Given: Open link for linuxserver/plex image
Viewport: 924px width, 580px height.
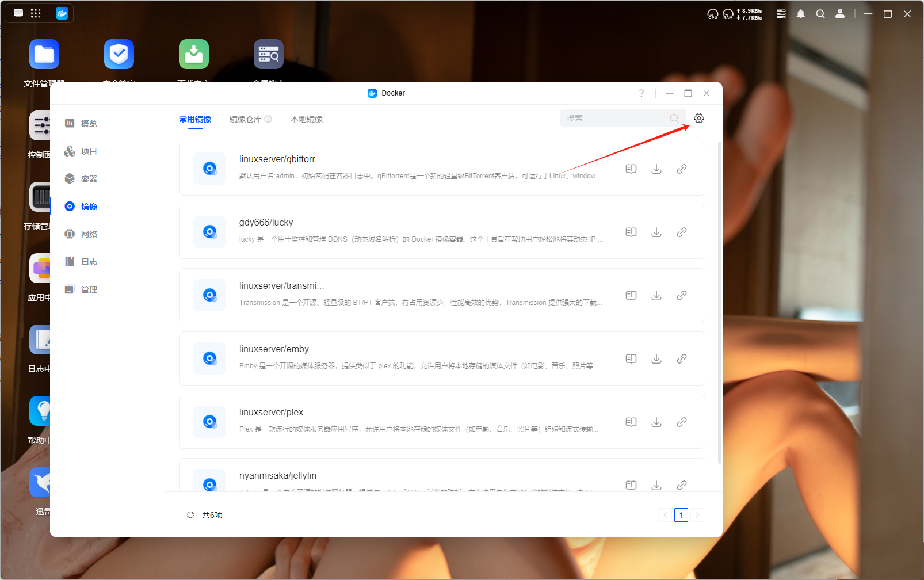Looking at the screenshot, I should pos(682,422).
